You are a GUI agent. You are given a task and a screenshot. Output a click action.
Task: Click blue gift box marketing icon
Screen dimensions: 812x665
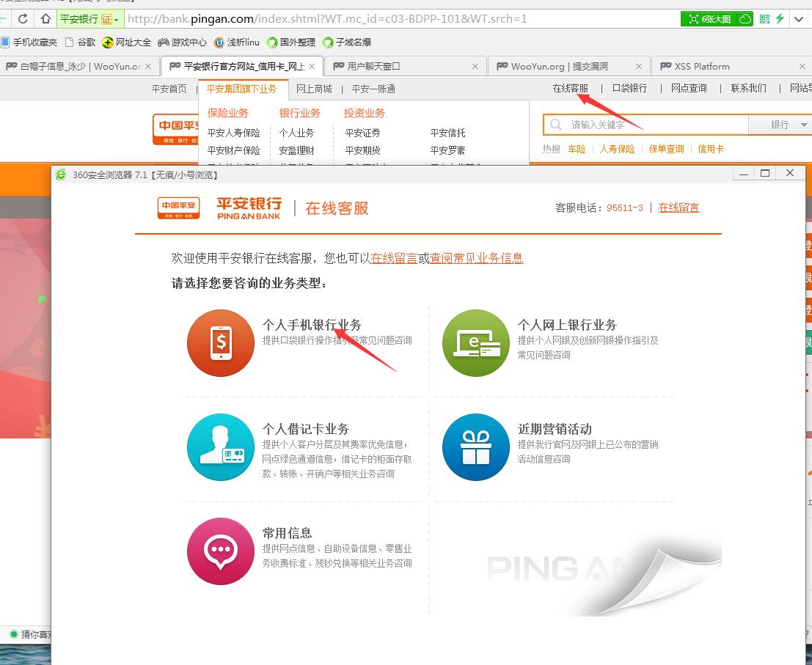(x=476, y=447)
